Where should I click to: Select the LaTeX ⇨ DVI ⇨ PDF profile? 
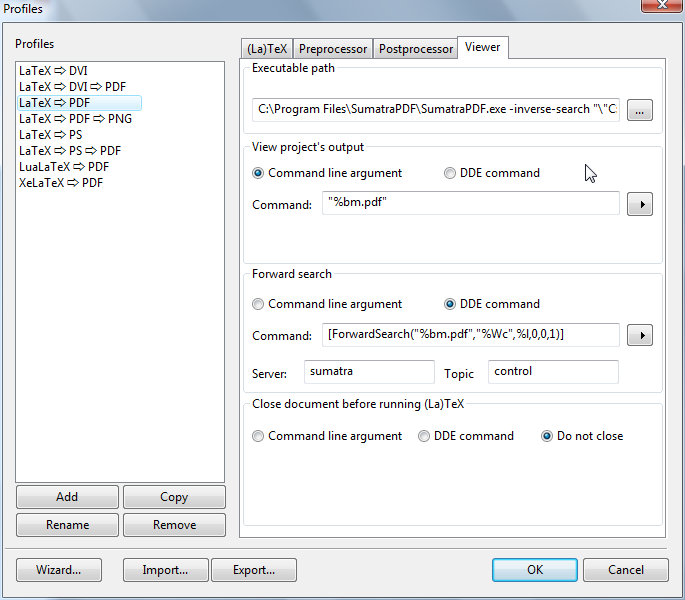coord(73,87)
